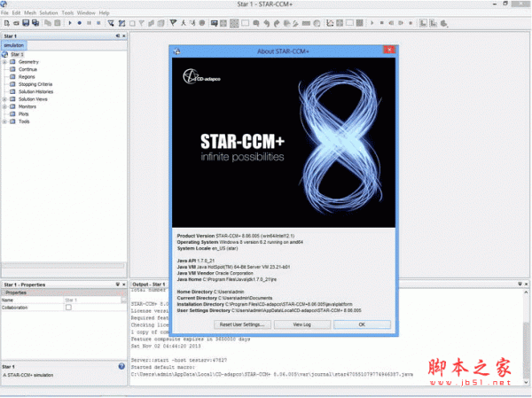Click the Generate Volume Mesh icon
This screenshot has height=398, width=532.
point(121,23)
